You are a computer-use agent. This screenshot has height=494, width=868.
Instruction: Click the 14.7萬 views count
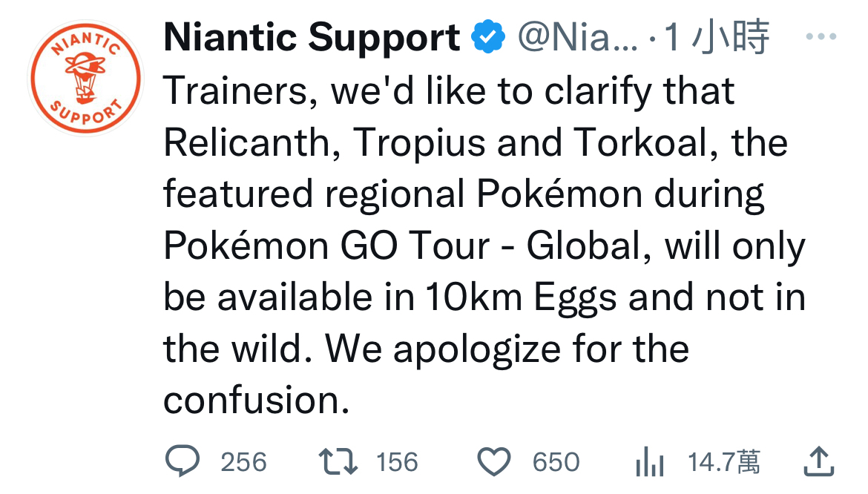click(724, 462)
